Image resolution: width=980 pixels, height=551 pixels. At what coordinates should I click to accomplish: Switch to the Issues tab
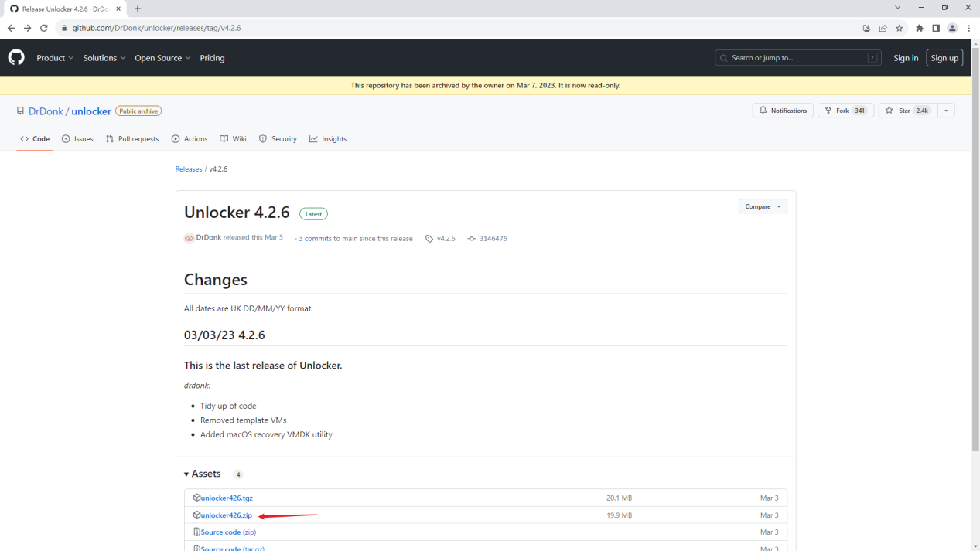pyautogui.click(x=77, y=139)
